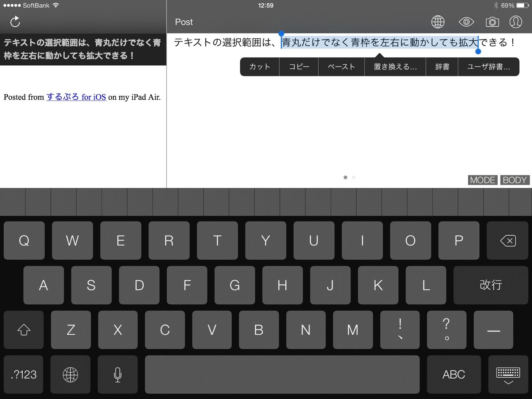Tap the question mark and period key
Viewport: 532px width, 399px height.
pos(446,330)
